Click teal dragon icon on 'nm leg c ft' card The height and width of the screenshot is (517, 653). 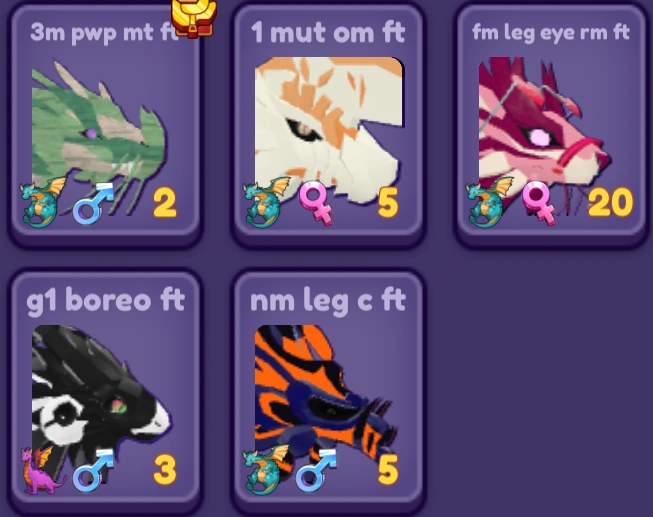(x=267, y=470)
